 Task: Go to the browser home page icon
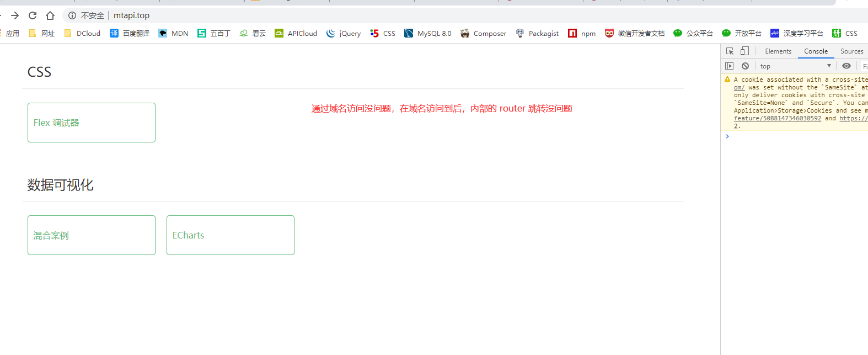pyautogui.click(x=50, y=15)
